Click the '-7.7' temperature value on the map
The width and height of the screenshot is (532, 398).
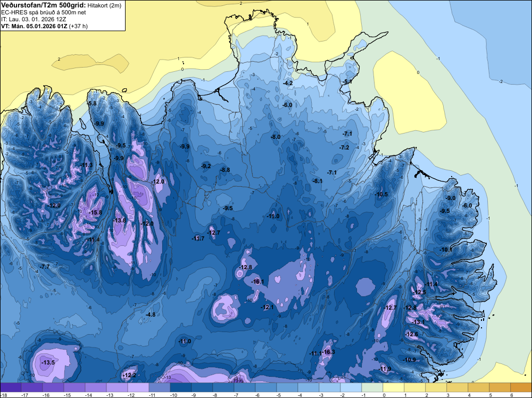point(45,267)
